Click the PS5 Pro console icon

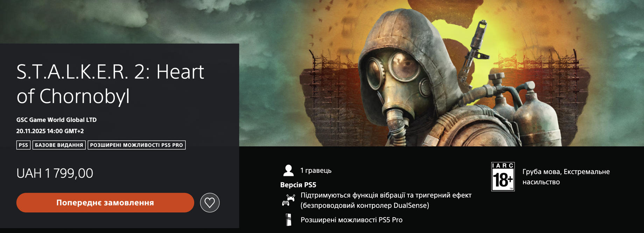(x=288, y=220)
